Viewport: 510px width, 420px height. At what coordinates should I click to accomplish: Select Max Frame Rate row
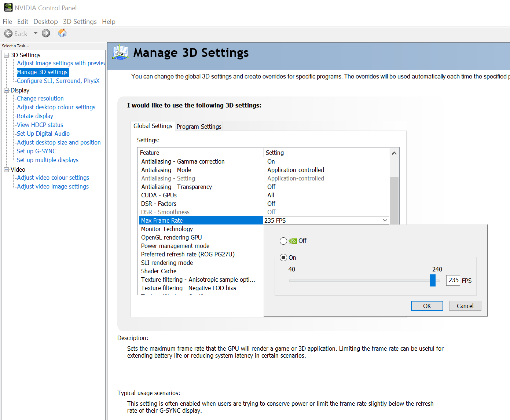tap(201, 220)
